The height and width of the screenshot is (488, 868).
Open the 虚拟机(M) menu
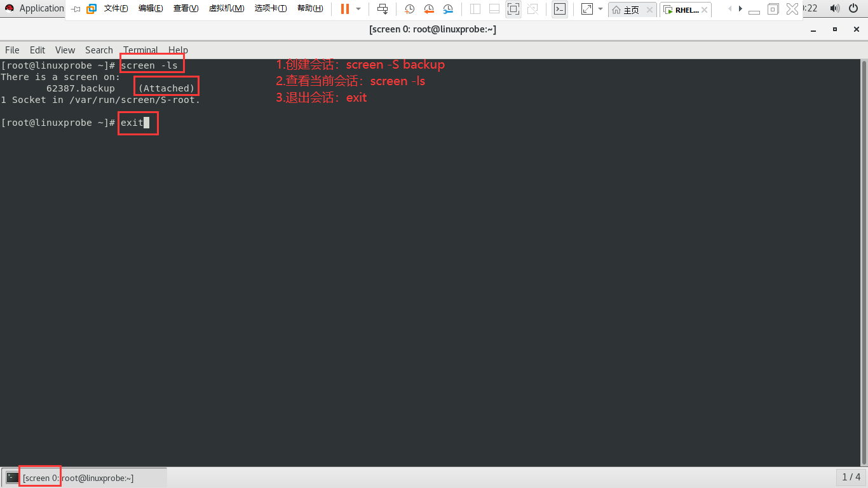pyautogui.click(x=226, y=8)
